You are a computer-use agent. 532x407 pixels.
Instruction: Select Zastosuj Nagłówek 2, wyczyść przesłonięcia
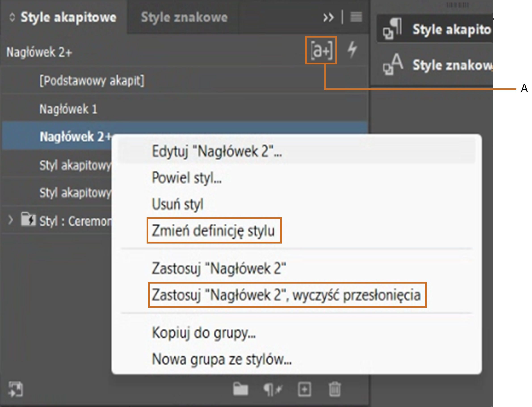coord(286,295)
